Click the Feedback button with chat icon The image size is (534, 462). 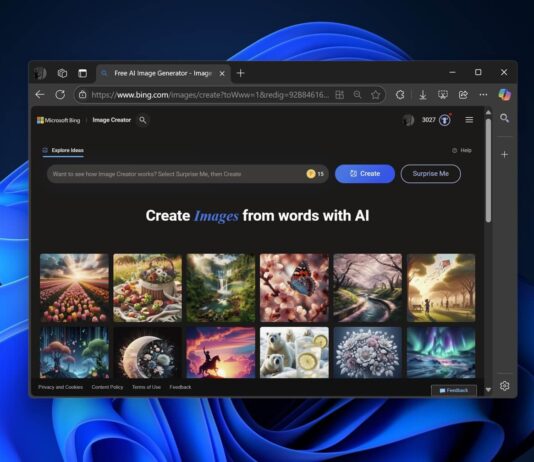click(454, 391)
